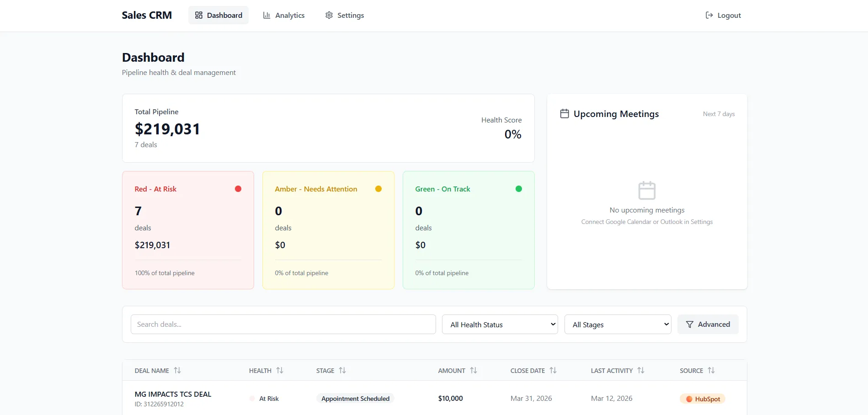Focus the Search deals input field

283,325
